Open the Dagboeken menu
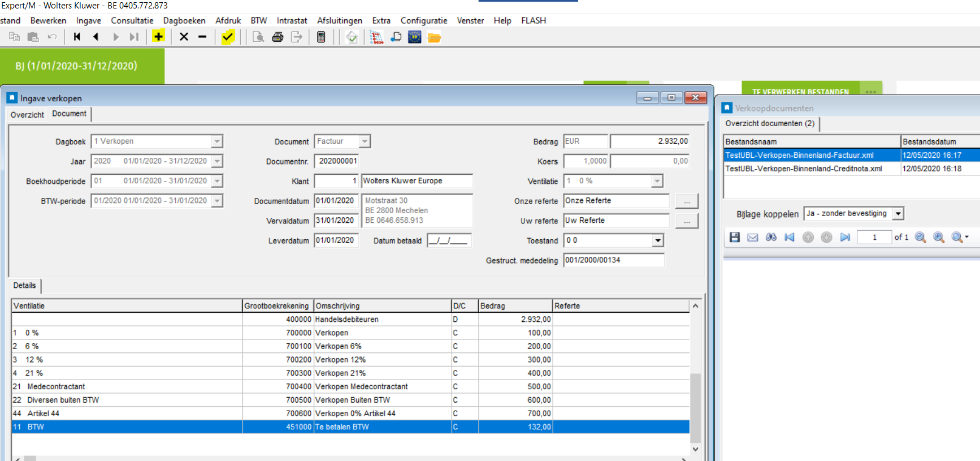 184,20
